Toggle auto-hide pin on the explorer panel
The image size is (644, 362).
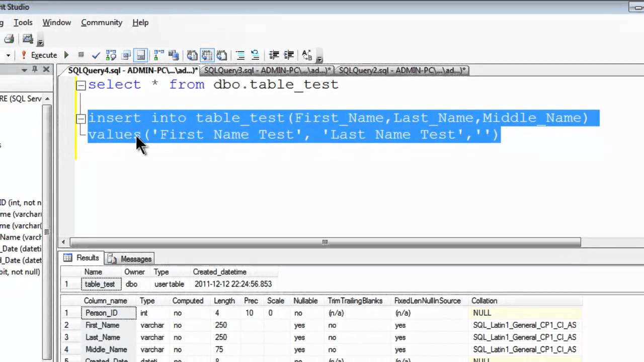[x=34, y=69]
